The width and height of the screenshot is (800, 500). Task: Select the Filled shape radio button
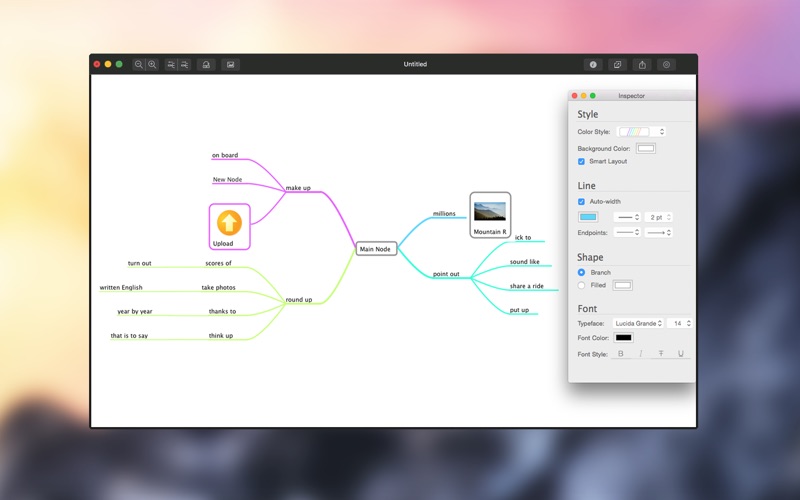tap(581, 286)
